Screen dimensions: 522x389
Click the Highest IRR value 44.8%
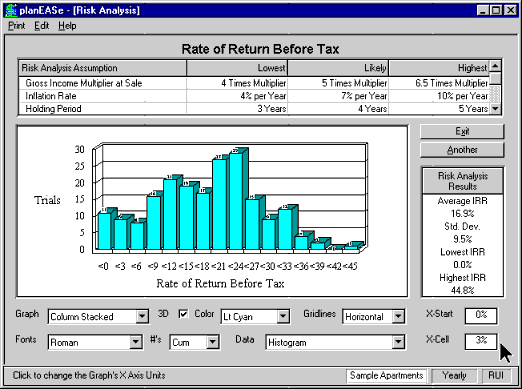point(463,290)
